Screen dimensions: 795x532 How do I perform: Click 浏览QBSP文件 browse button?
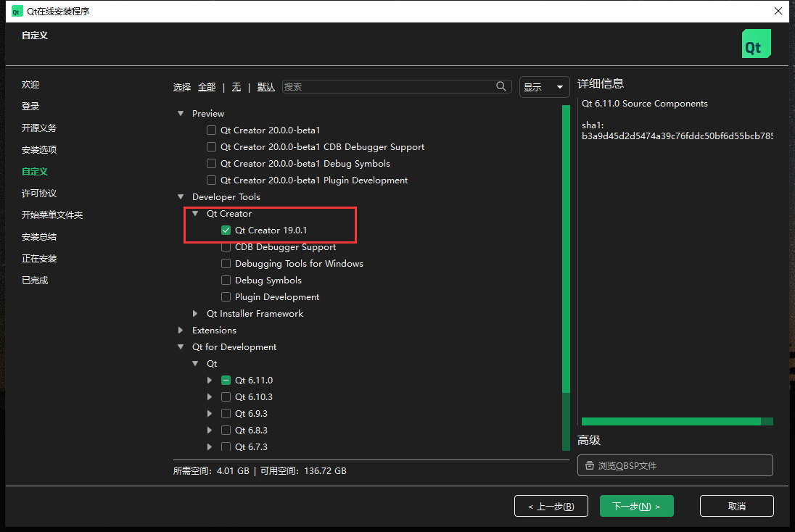point(675,465)
